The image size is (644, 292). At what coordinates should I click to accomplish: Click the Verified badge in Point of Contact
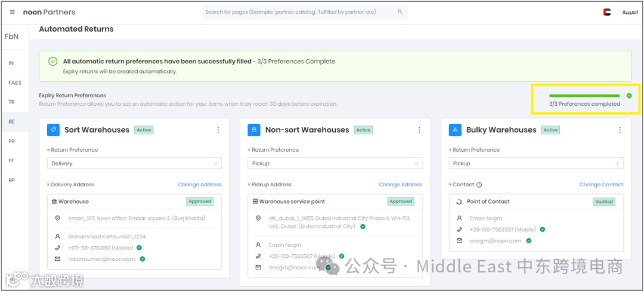(604, 202)
